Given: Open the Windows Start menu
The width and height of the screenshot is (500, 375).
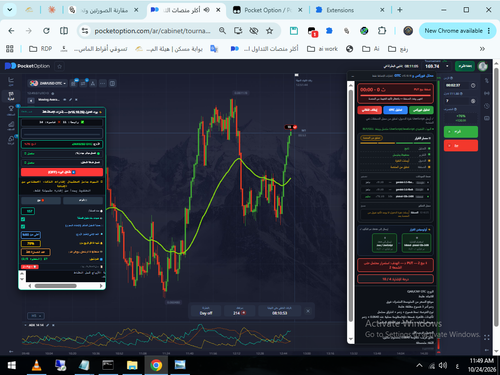Looking at the screenshot, I should [x=12, y=365].
